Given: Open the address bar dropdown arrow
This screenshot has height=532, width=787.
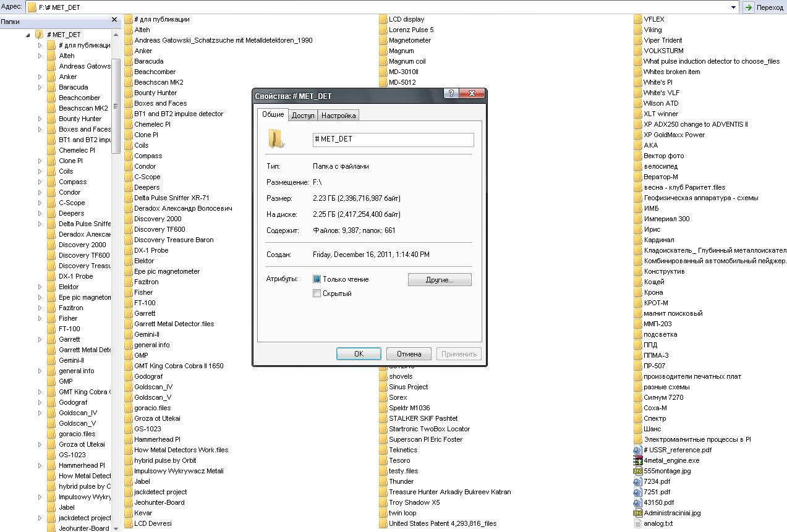Looking at the screenshot, I should click(x=734, y=7).
